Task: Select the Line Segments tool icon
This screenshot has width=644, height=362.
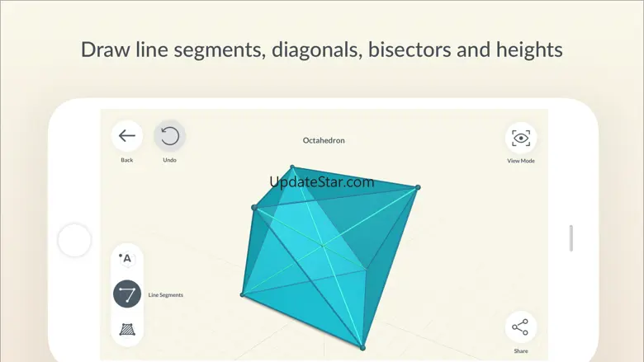Action: pos(126,294)
